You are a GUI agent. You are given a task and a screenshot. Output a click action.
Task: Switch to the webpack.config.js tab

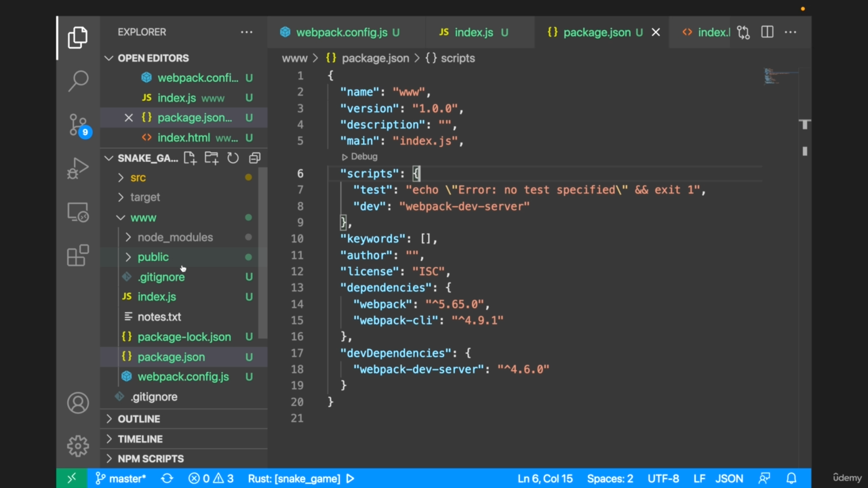(341, 33)
